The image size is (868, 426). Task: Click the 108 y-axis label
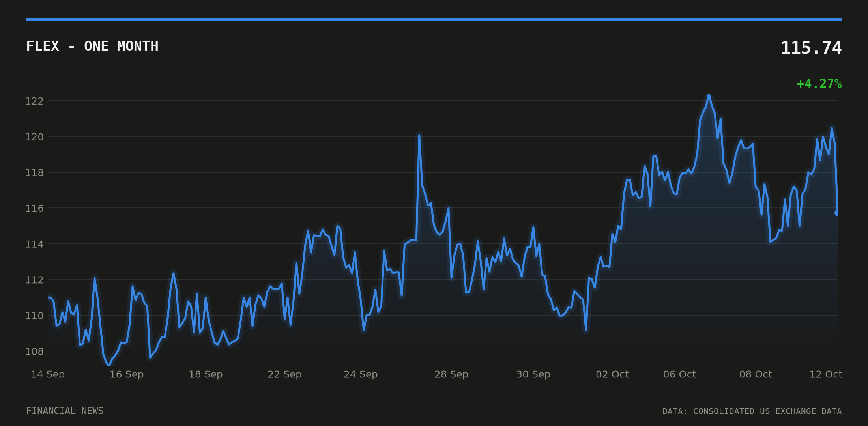(34, 351)
